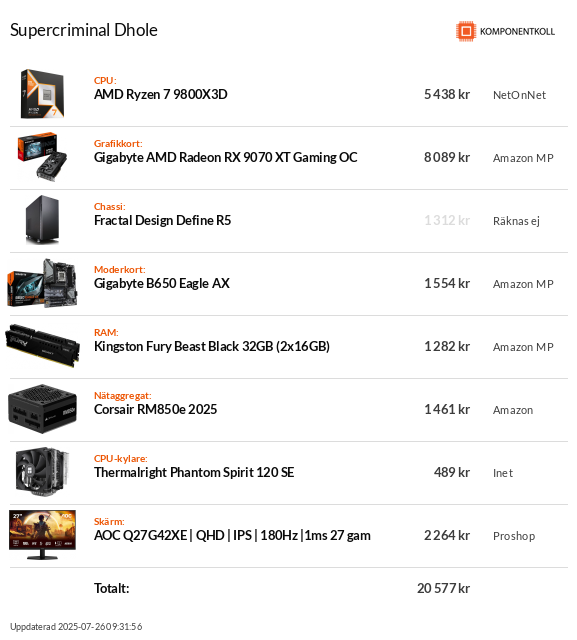
Task: Click the Kingston Fury Beast RAM image
Action: click(x=42, y=346)
